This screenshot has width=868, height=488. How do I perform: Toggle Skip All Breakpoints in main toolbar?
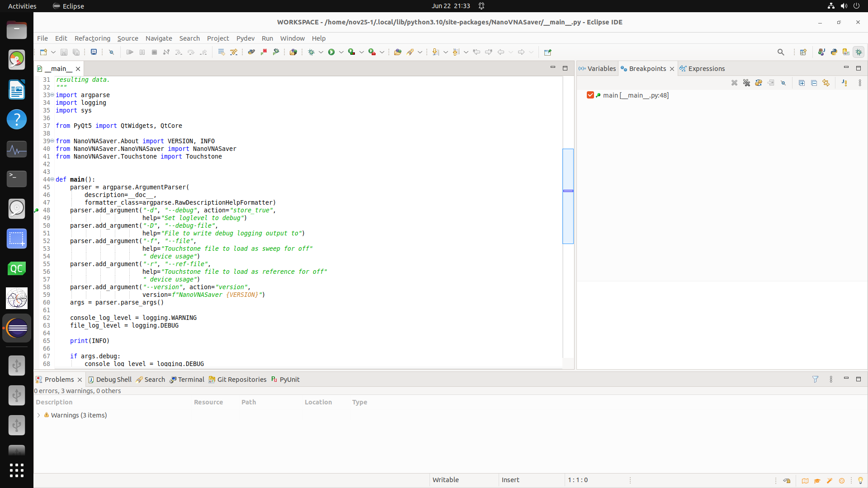[111, 52]
